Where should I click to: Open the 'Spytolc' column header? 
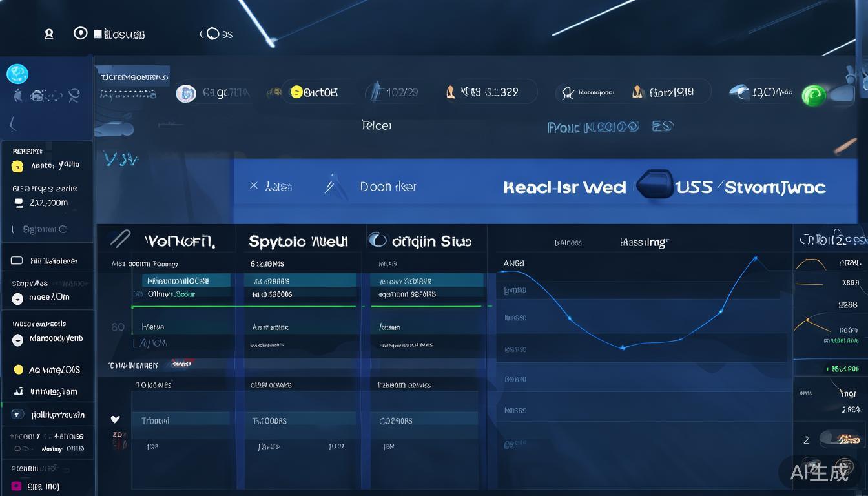[x=298, y=242]
